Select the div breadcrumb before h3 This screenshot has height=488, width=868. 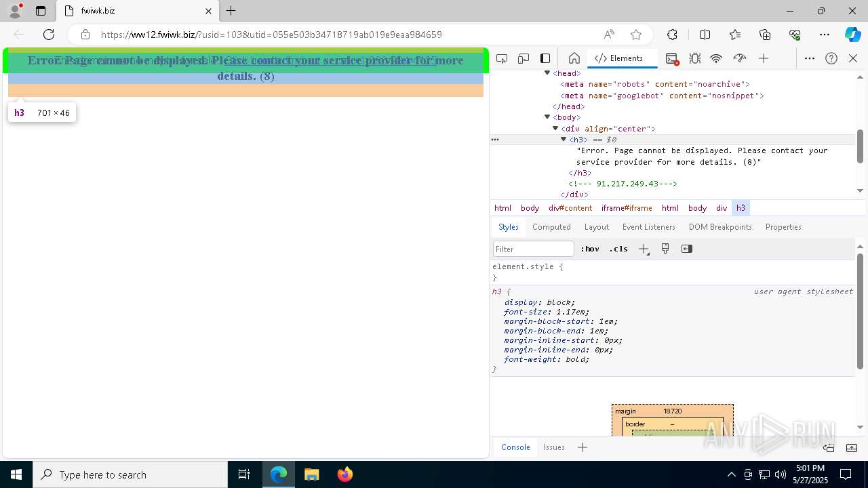coord(722,208)
